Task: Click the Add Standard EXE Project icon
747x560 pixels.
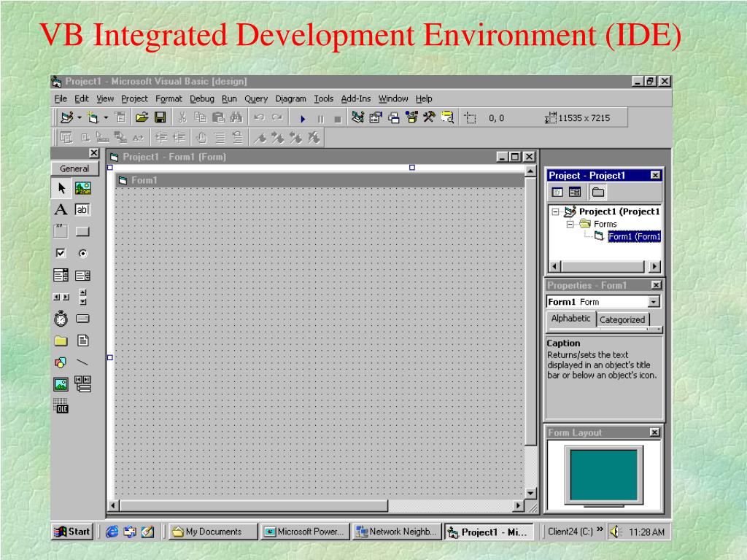Action: click(66, 117)
